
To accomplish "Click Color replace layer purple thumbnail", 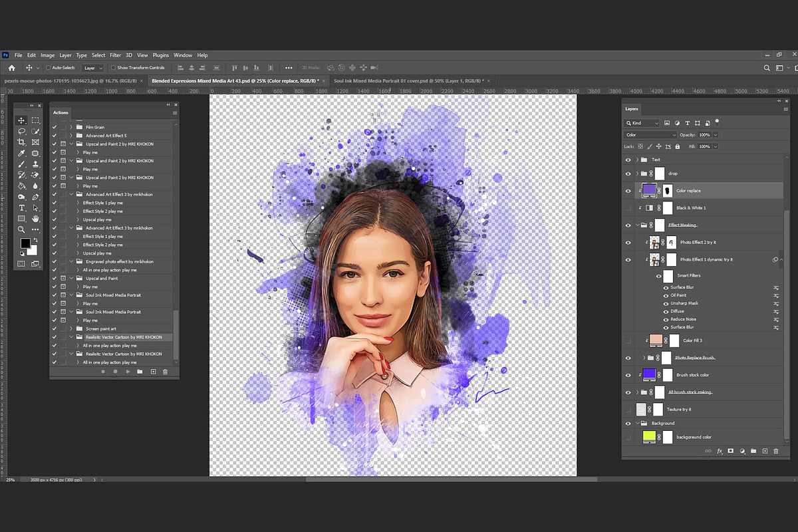I will (x=649, y=190).
